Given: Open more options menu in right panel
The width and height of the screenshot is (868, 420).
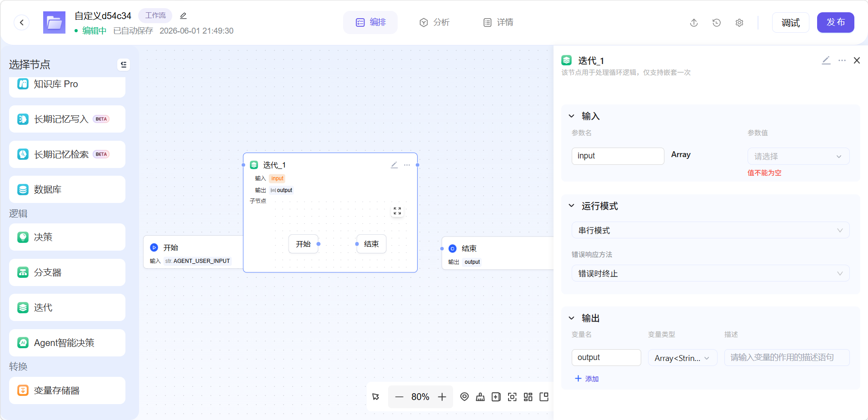Looking at the screenshot, I should click(x=842, y=60).
